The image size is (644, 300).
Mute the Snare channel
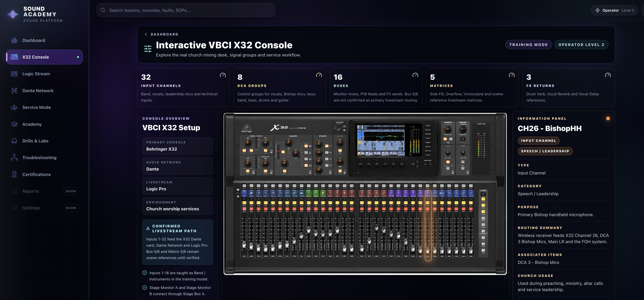(x=252, y=209)
